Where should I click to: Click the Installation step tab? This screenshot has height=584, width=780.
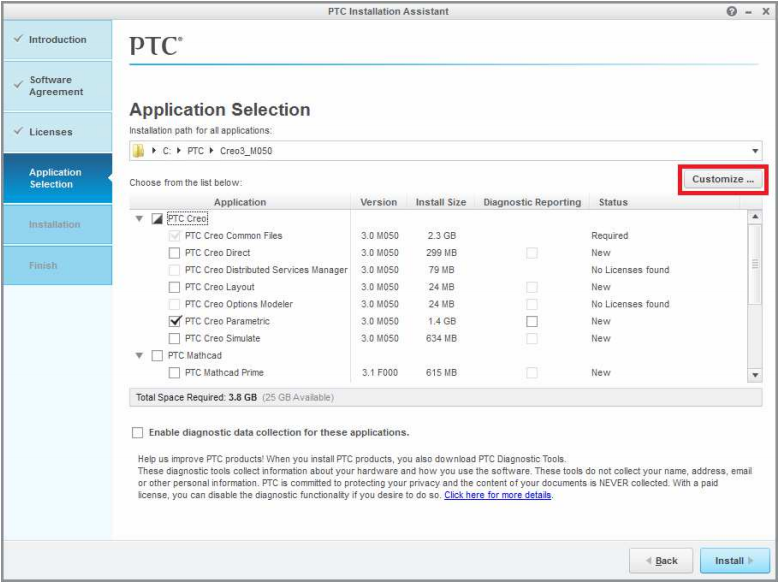click(x=58, y=224)
